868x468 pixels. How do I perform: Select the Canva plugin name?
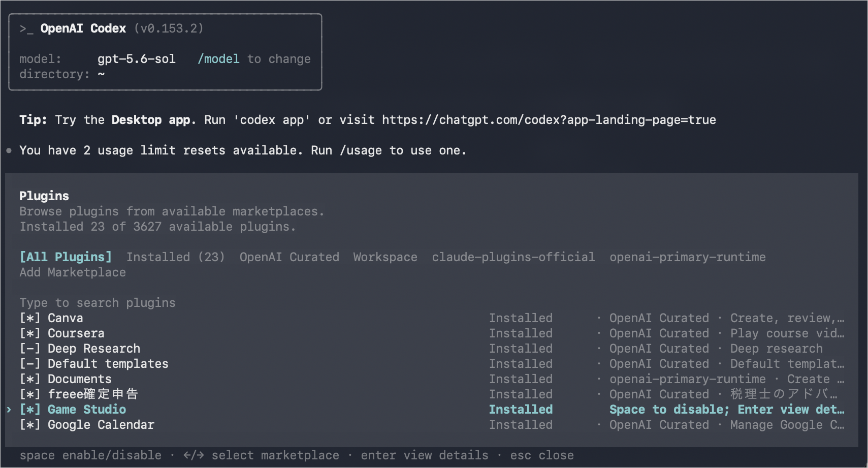66,318
